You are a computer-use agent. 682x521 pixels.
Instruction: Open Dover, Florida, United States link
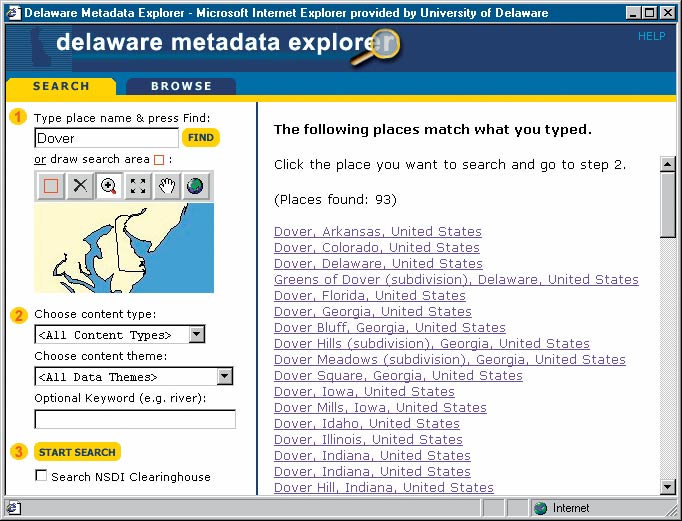click(370, 296)
